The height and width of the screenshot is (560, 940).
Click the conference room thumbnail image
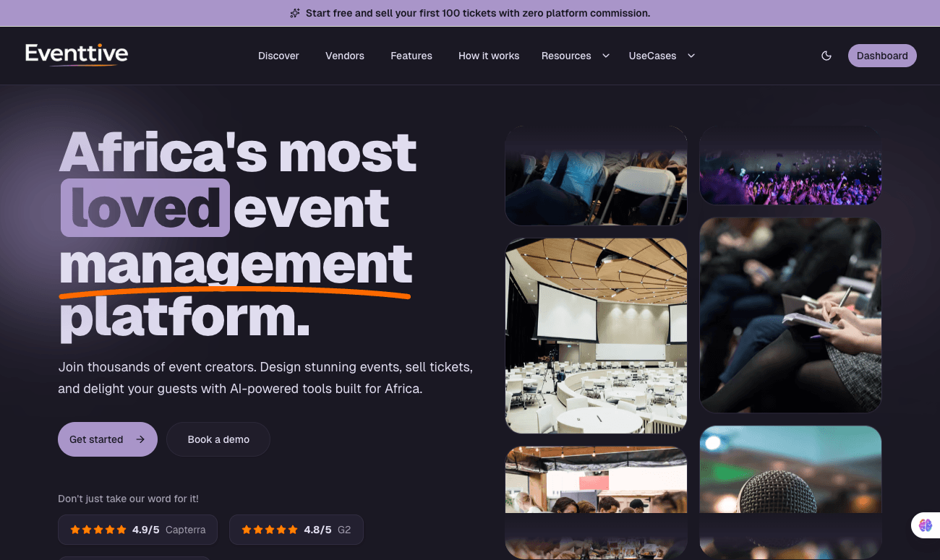coord(595,335)
